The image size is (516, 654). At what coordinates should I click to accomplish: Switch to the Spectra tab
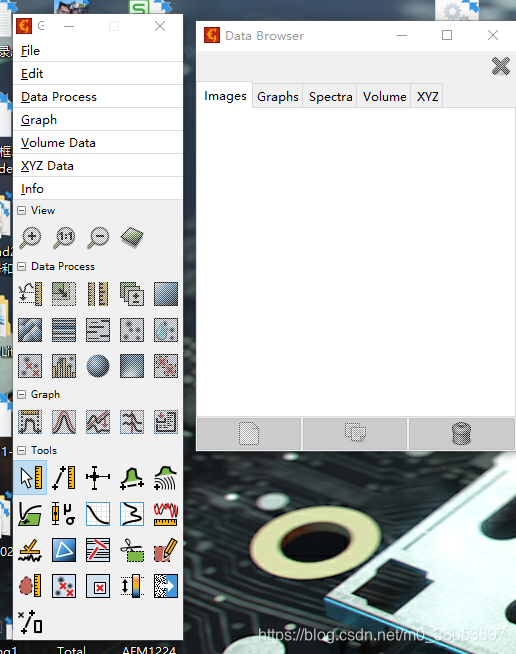tap(330, 97)
